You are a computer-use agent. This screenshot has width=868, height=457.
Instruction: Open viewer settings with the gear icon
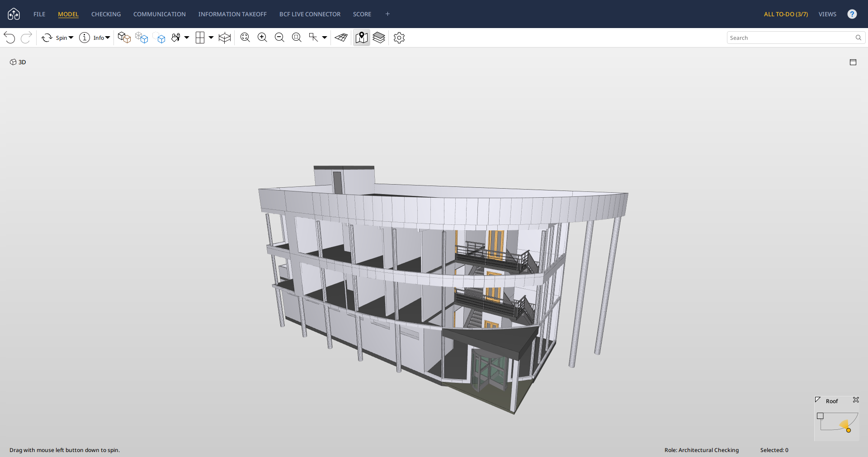click(399, 38)
